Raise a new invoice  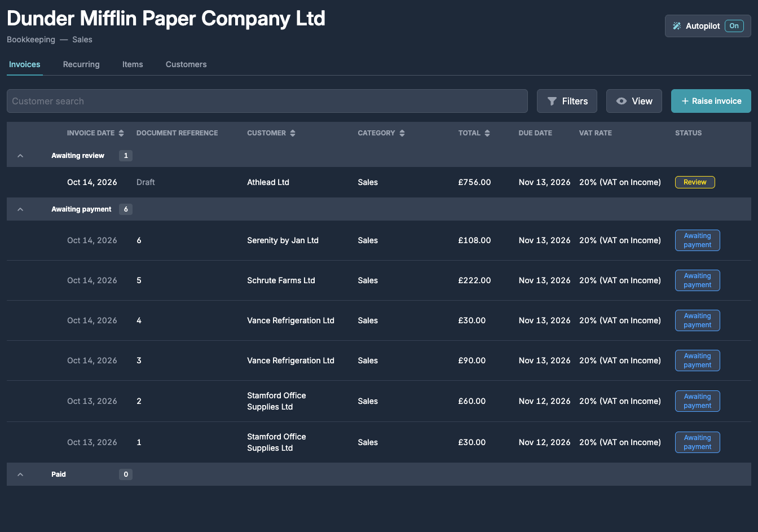tap(711, 101)
